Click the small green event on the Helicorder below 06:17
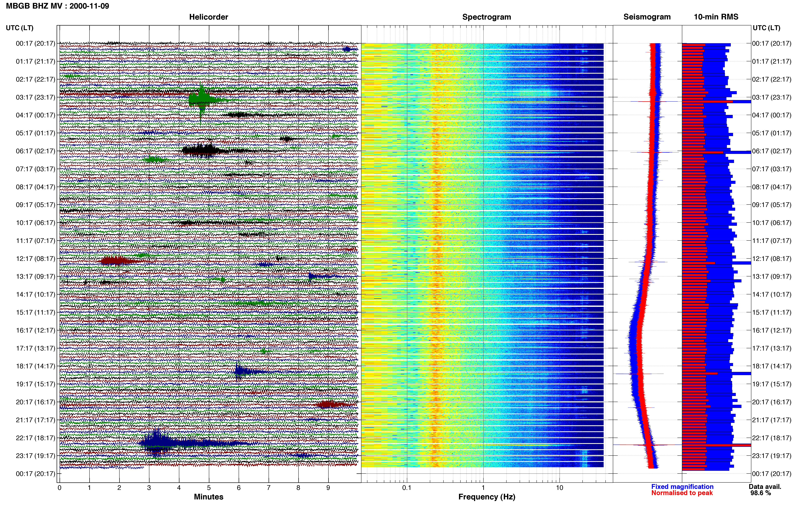 coord(155,159)
